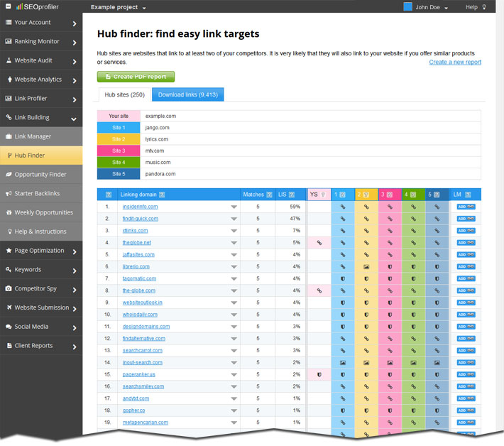The image size is (504, 446).
Task: Collapse sidebar using the top-left minus icon
Action: [x=9, y=6]
